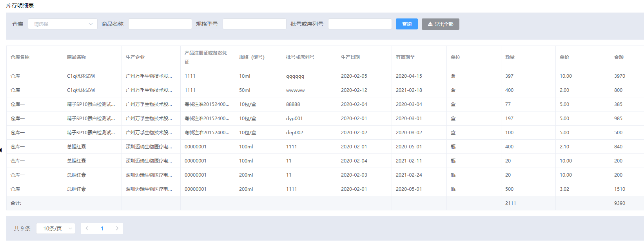The height and width of the screenshot is (241, 644).
Task: Click the 库存明细表 page title
Action: point(20,5)
